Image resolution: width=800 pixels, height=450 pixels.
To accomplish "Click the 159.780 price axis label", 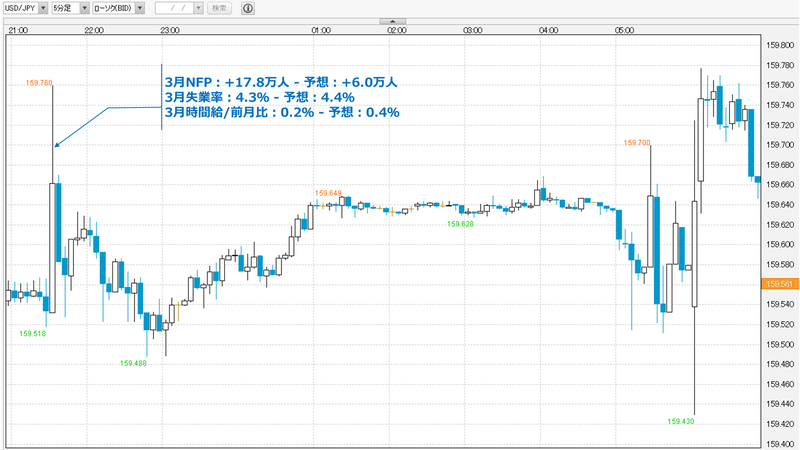I will pyautogui.click(x=780, y=65).
